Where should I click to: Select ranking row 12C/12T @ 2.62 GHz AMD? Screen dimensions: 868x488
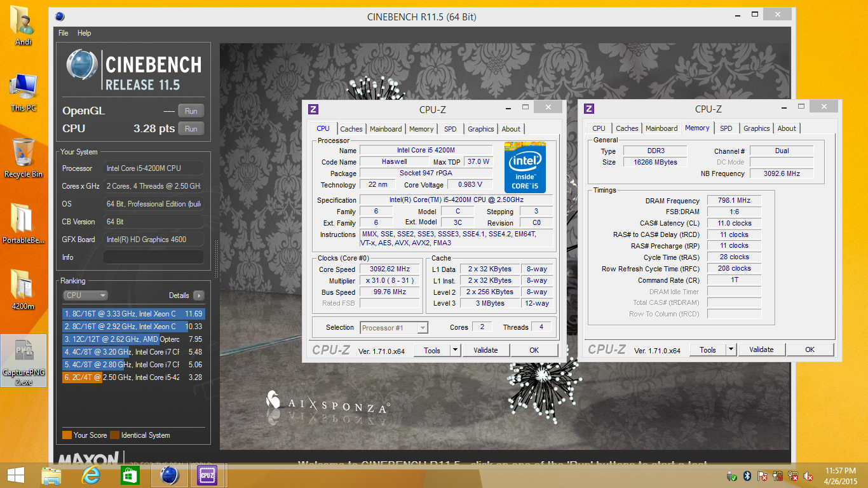coord(133,339)
